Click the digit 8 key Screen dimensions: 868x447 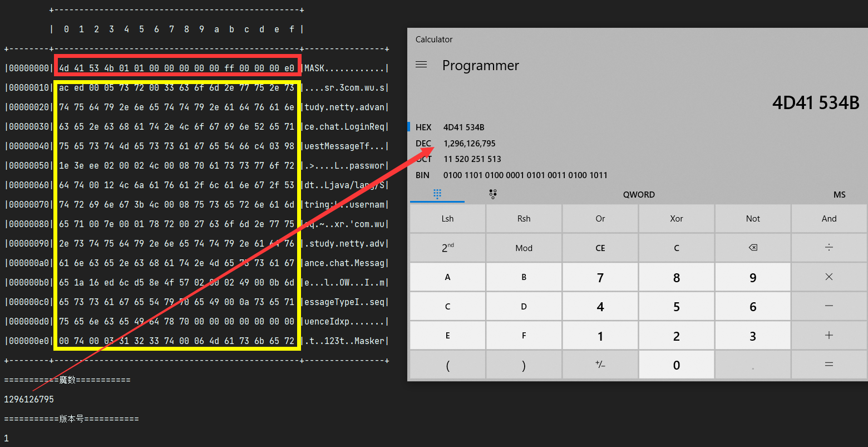click(676, 277)
